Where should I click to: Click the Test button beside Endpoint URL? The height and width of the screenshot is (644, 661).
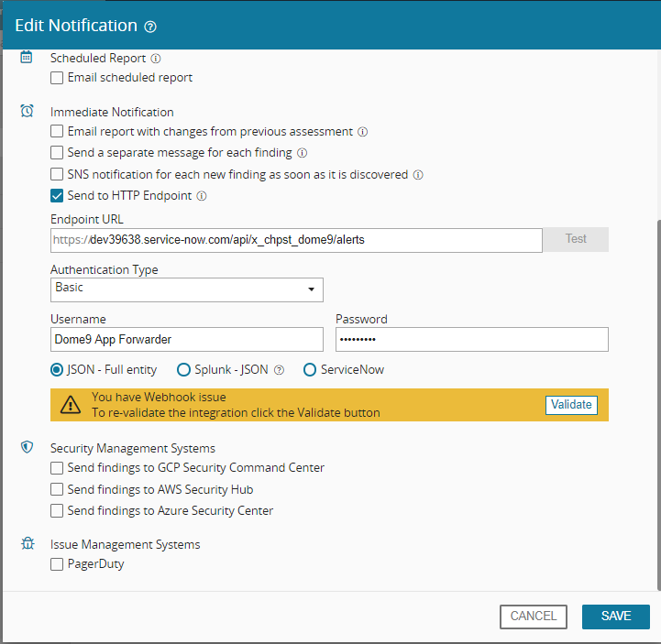[x=576, y=239]
